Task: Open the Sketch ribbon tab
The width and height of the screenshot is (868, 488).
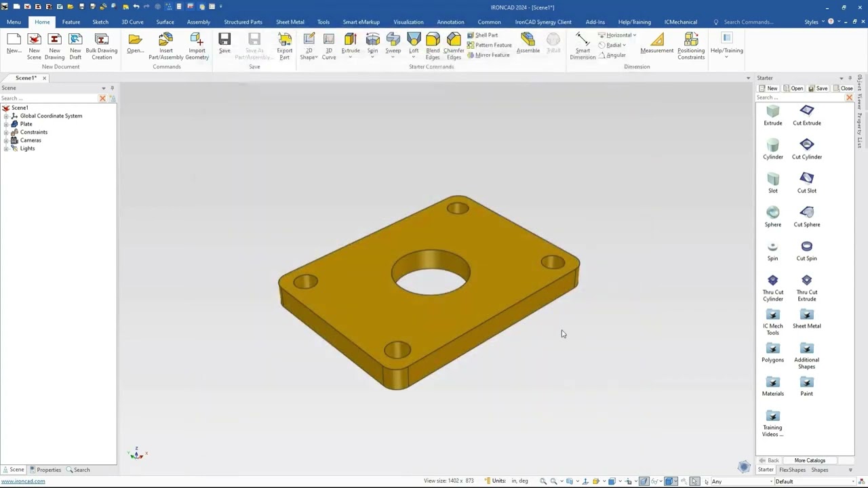Action: pyautogui.click(x=100, y=22)
